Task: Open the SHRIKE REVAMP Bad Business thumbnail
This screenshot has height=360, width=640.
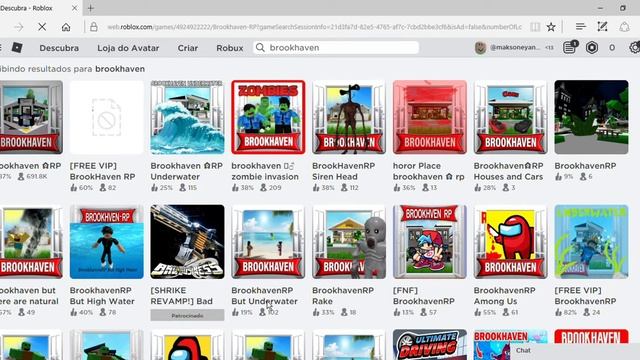Action: (x=187, y=242)
